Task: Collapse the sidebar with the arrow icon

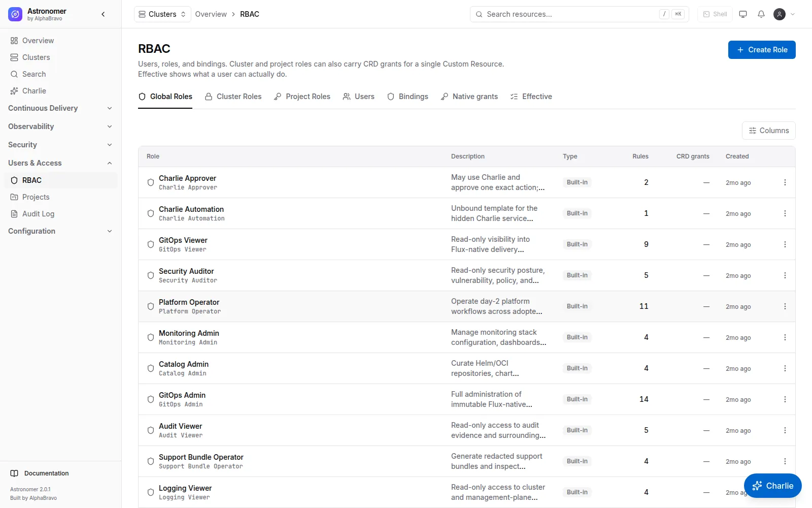Action: 104,14
